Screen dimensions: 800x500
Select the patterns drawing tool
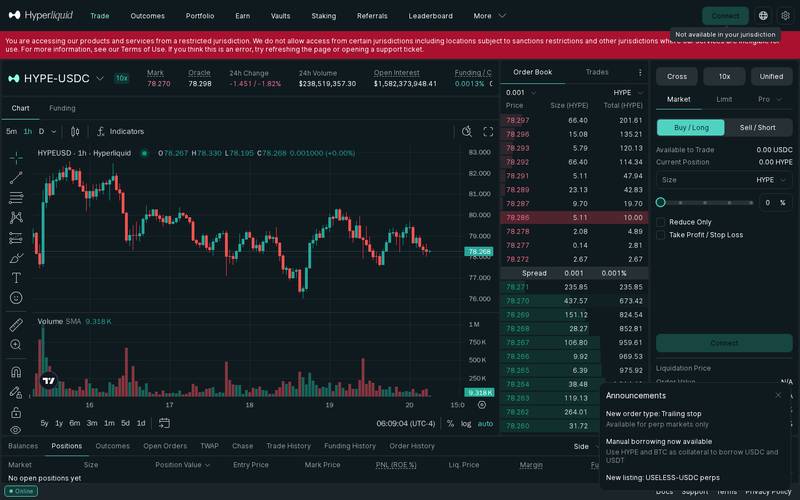16,218
